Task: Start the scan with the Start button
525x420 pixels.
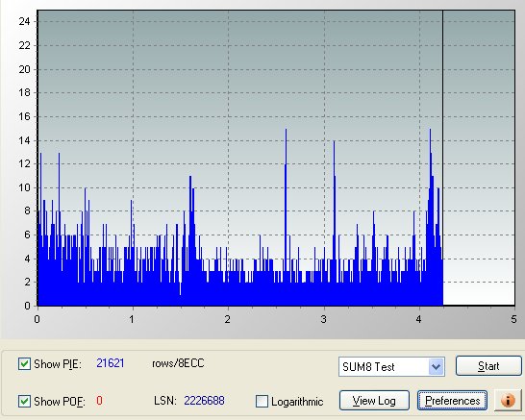Action: [488, 366]
